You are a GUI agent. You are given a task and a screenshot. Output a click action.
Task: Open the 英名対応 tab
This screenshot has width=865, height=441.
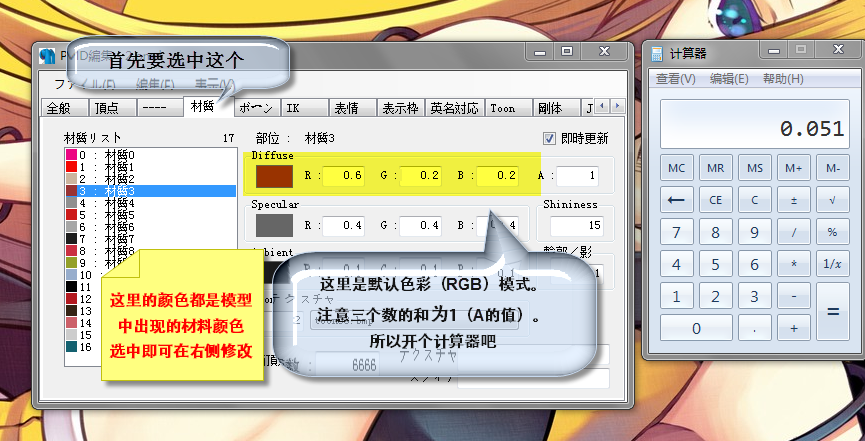[x=454, y=108]
